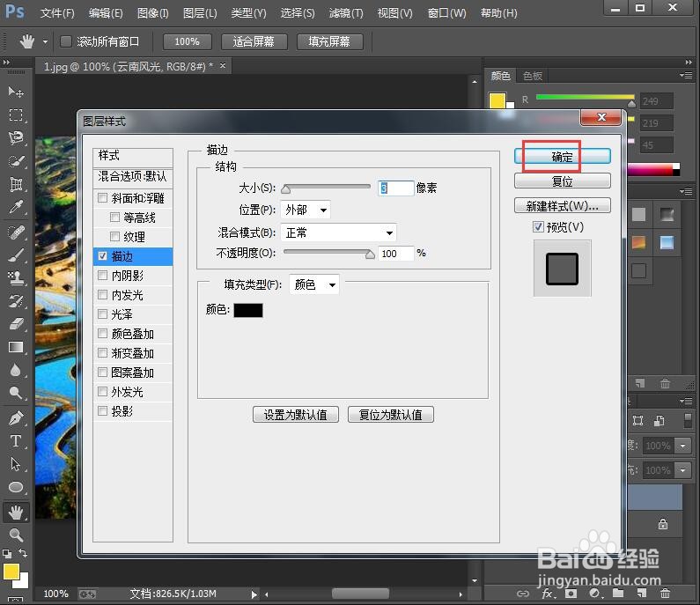Select the 混合选项:默认 entry
The height and width of the screenshot is (605, 700).
[x=133, y=177]
